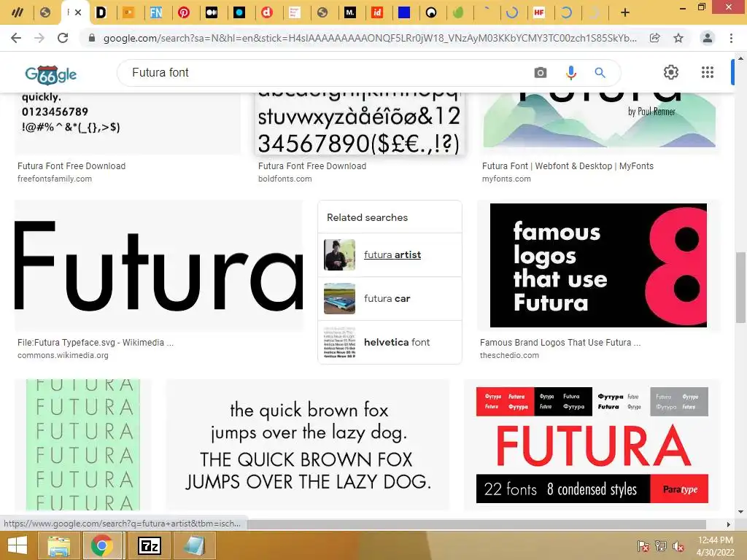The image size is (747, 560).
Task: Click the horizontal scrollbar right arrow
Action: pos(729,524)
